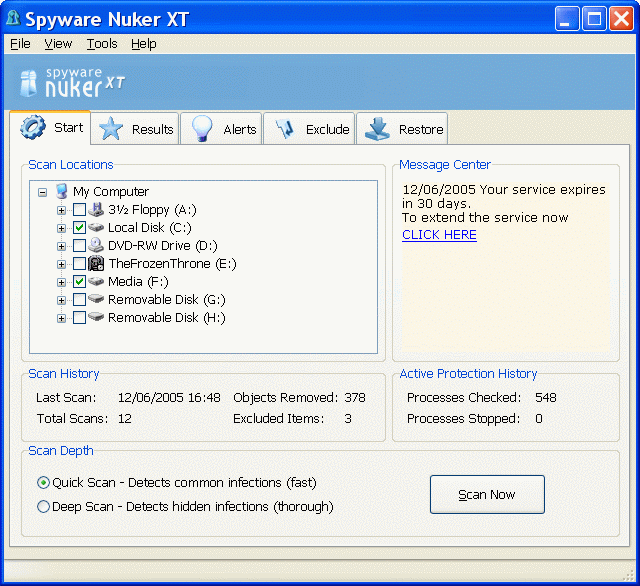
Task: Uncheck the Local Disk (C:) checkbox
Action: coord(79,228)
